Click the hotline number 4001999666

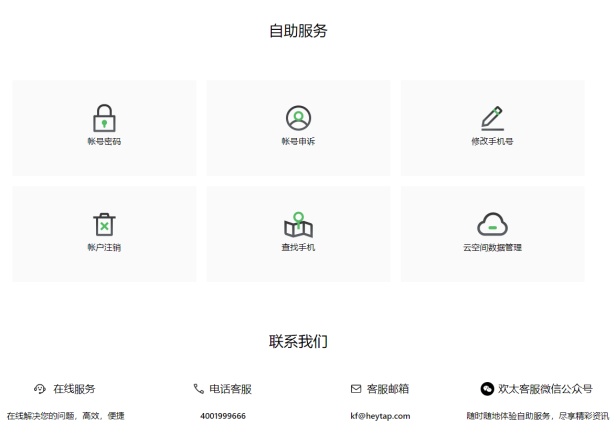coord(223,416)
